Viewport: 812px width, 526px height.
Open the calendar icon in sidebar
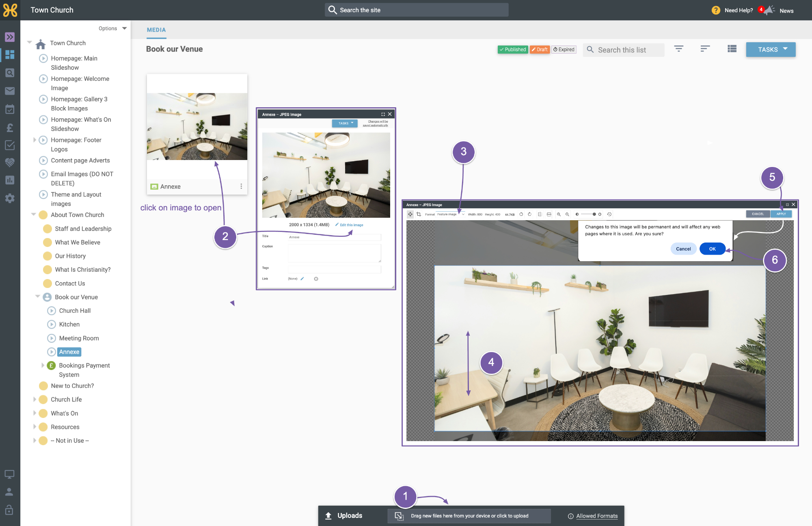click(x=10, y=109)
